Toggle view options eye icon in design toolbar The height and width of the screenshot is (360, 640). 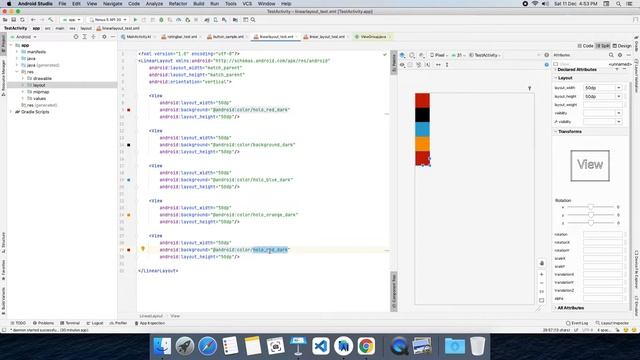pyautogui.click(x=402, y=64)
